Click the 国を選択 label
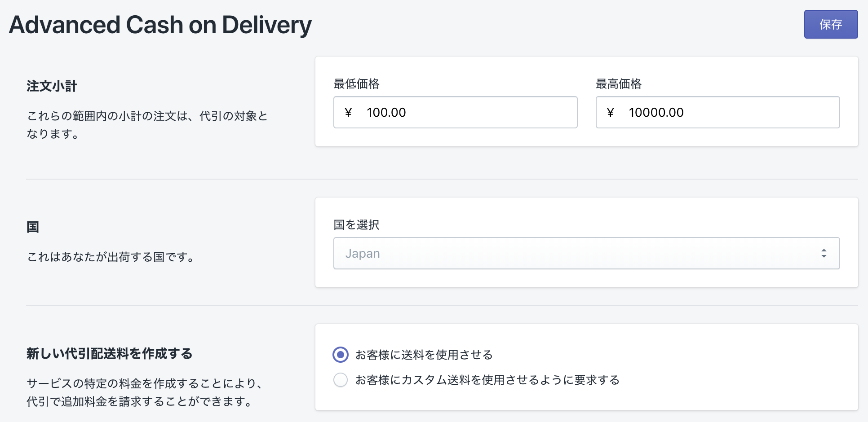868x422 pixels. click(x=357, y=225)
